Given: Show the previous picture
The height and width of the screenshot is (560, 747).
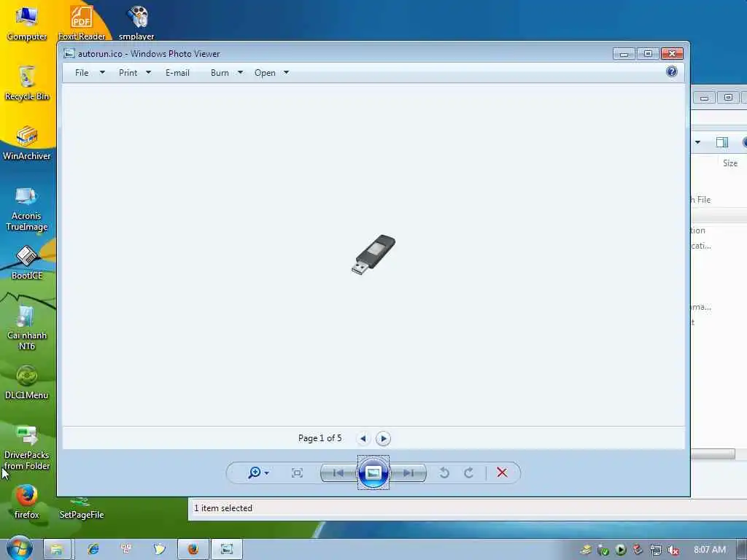Looking at the screenshot, I should pyautogui.click(x=338, y=472).
